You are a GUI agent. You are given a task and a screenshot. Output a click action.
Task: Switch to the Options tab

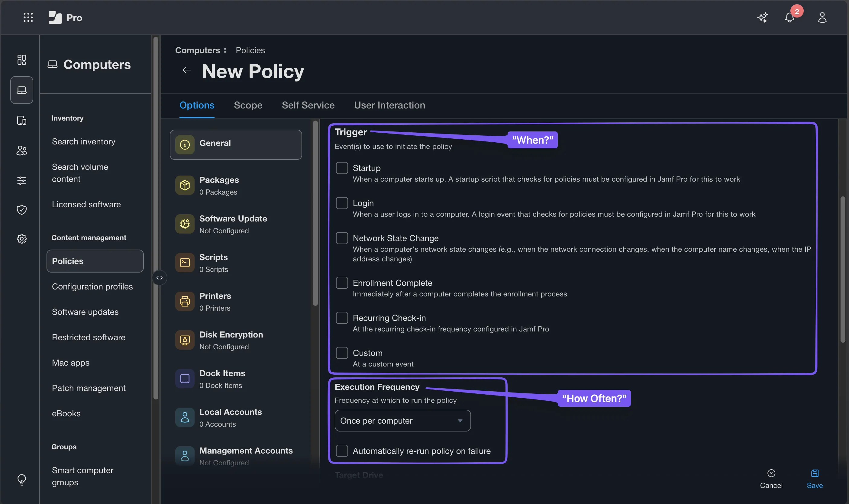tap(197, 105)
